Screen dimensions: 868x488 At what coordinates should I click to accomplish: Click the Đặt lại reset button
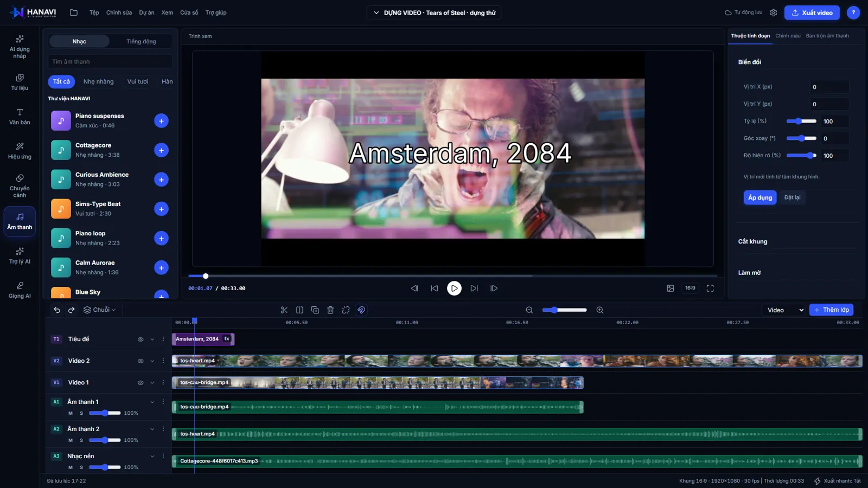click(792, 197)
